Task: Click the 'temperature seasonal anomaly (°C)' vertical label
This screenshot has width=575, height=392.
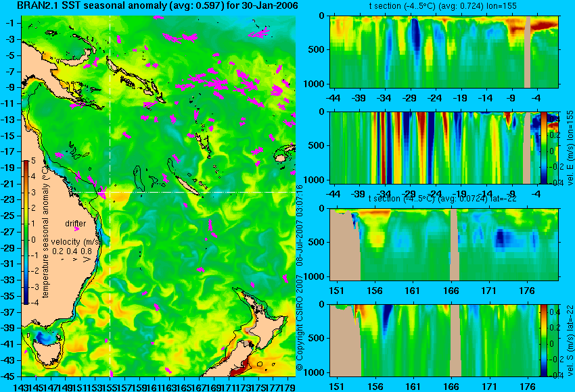Action: tap(45, 232)
